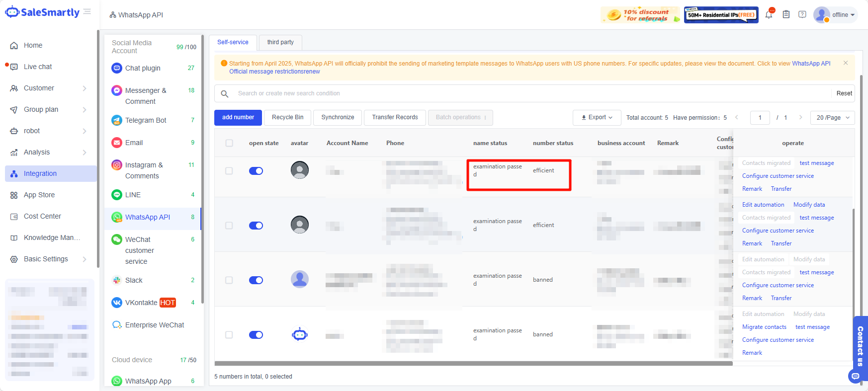Open Live chat from the sidebar

click(38, 67)
